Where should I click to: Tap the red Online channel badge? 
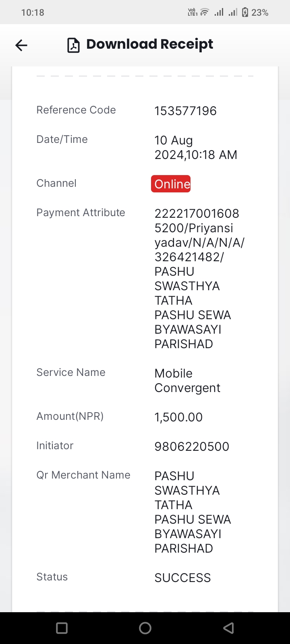(x=171, y=184)
